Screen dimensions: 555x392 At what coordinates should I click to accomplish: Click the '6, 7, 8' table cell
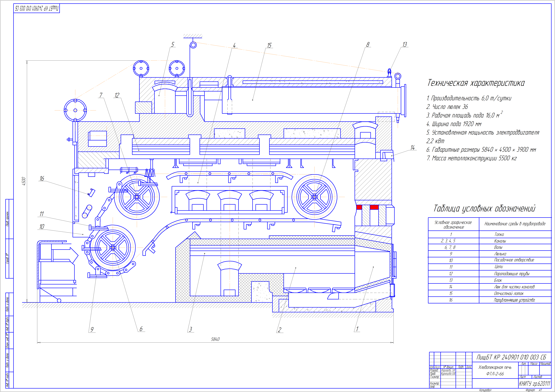click(450, 247)
